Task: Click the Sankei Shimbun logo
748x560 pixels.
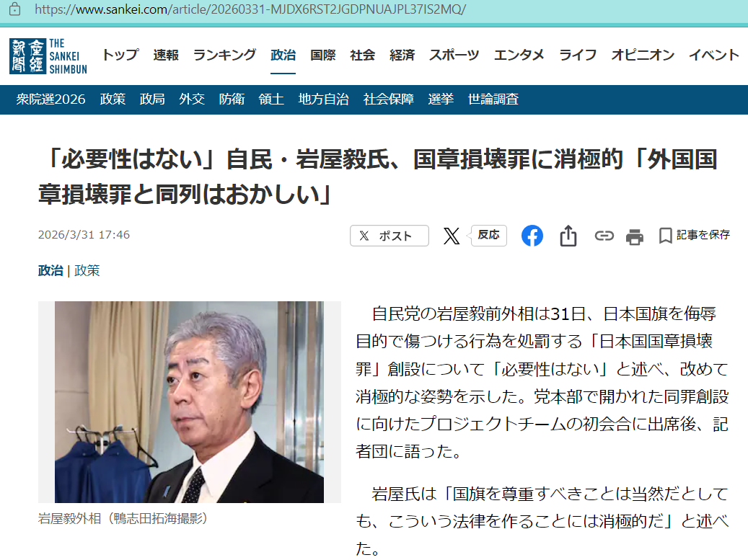Action: [x=48, y=56]
